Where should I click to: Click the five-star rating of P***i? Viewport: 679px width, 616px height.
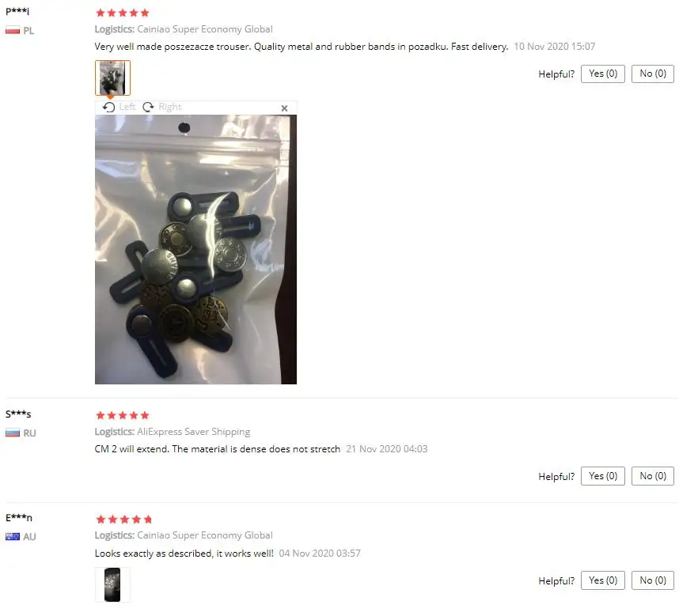point(123,13)
